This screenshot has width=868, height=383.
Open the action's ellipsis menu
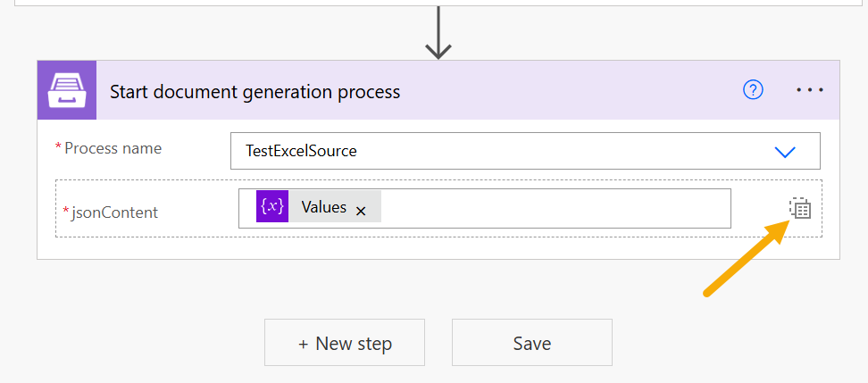coord(809,90)
